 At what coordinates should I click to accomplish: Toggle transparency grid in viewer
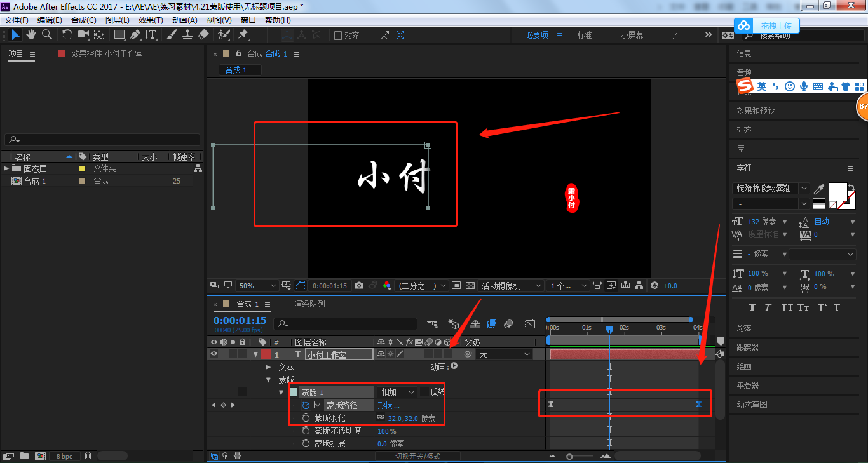(x=470, y=286)
